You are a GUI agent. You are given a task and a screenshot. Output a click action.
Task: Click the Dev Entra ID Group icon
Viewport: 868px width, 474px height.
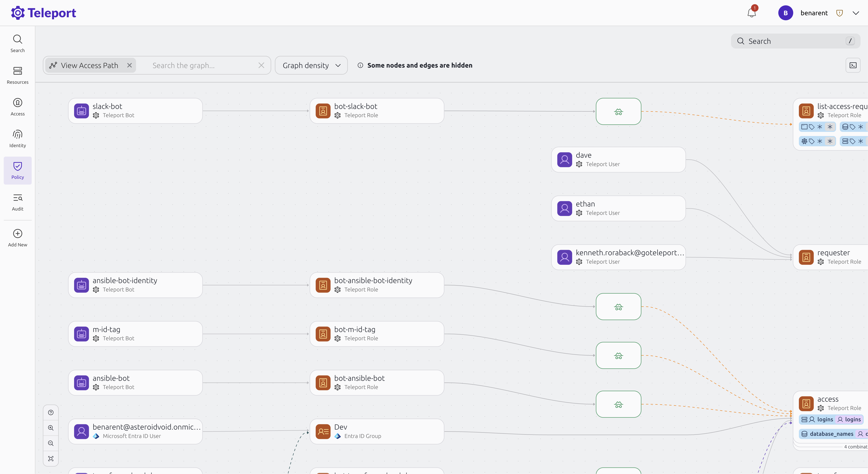323,432
